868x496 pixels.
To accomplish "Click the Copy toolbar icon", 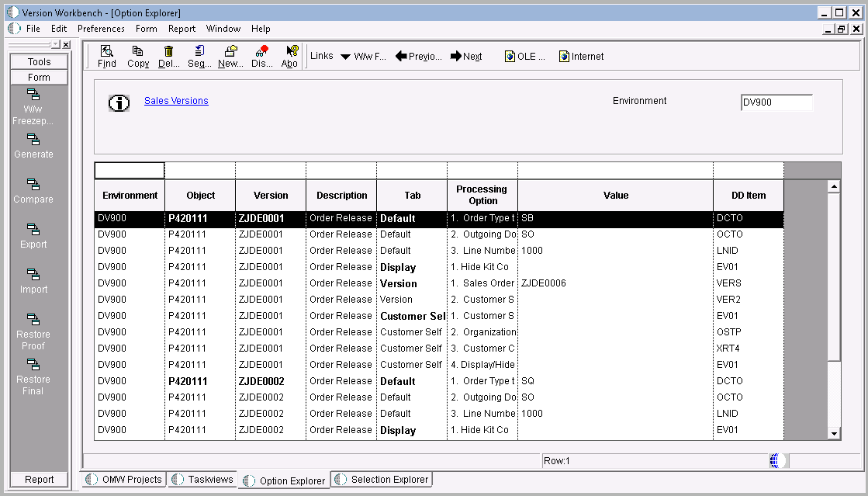I will point(137,56).
